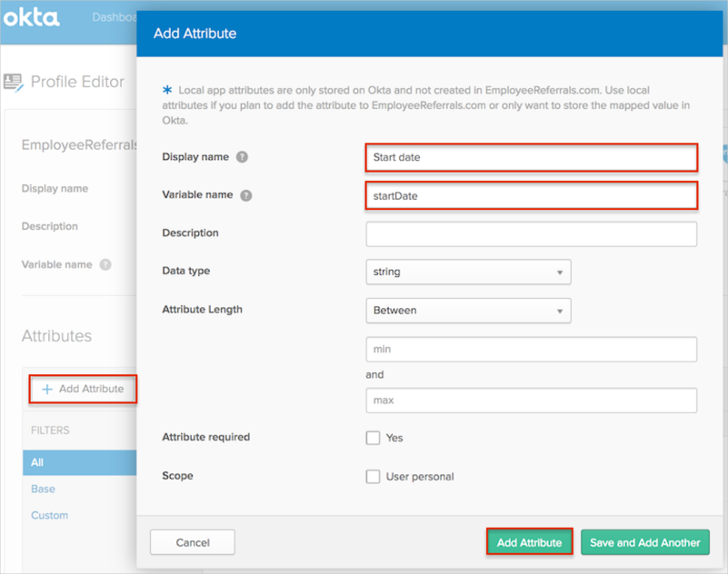Click into the empty Description field
Screen dimensions: 728x574
pos(531,233)
